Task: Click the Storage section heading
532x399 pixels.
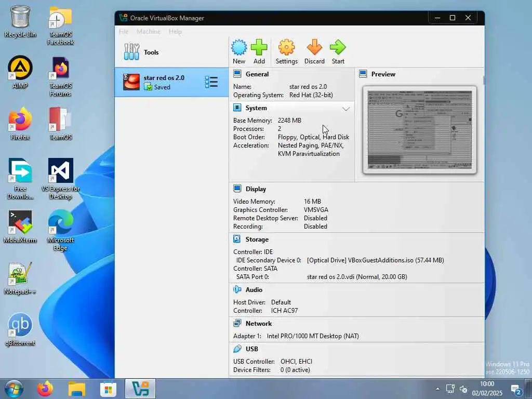Action: click(257, 239)
